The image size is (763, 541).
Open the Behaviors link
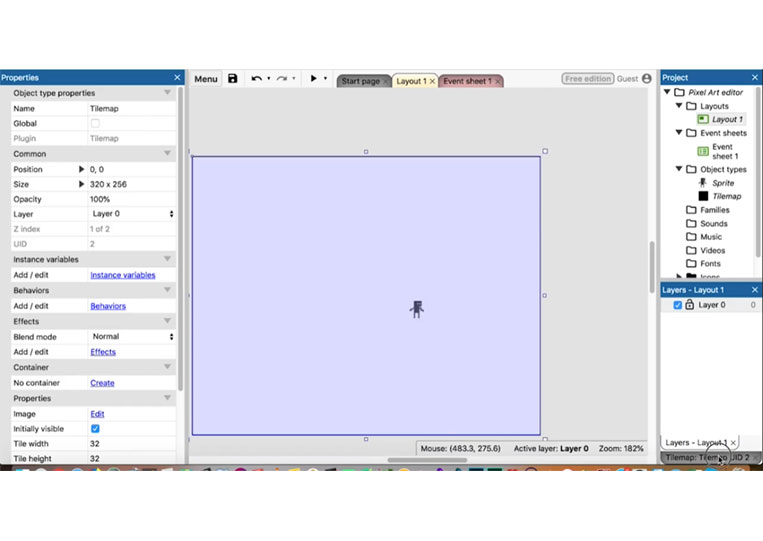coord(108,306)
